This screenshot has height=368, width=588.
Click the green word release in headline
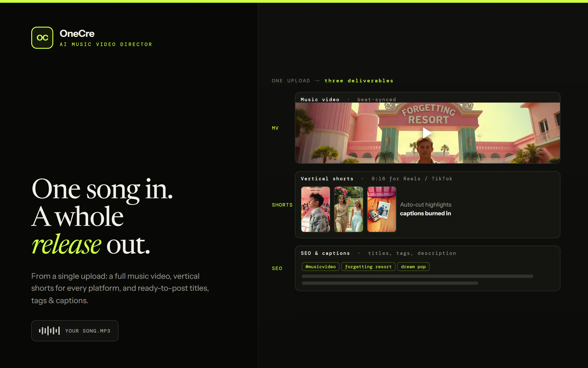(66, 244)
